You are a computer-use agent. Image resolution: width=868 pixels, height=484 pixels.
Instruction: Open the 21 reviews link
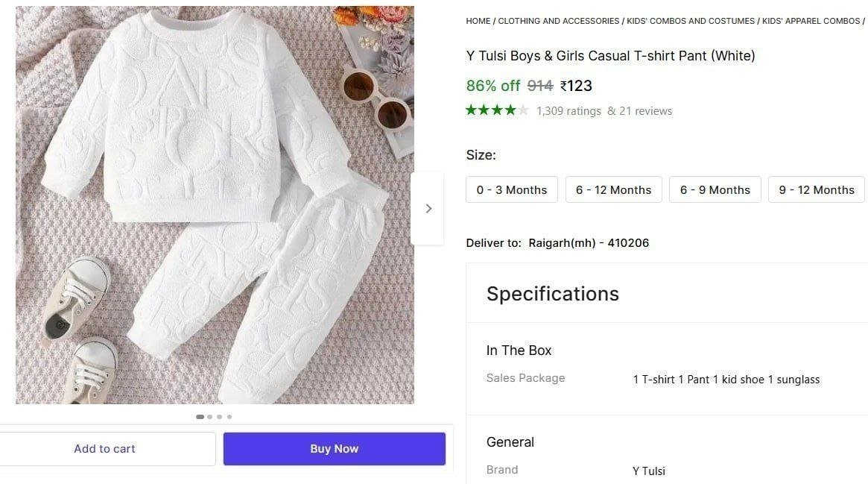pos(640,111)
